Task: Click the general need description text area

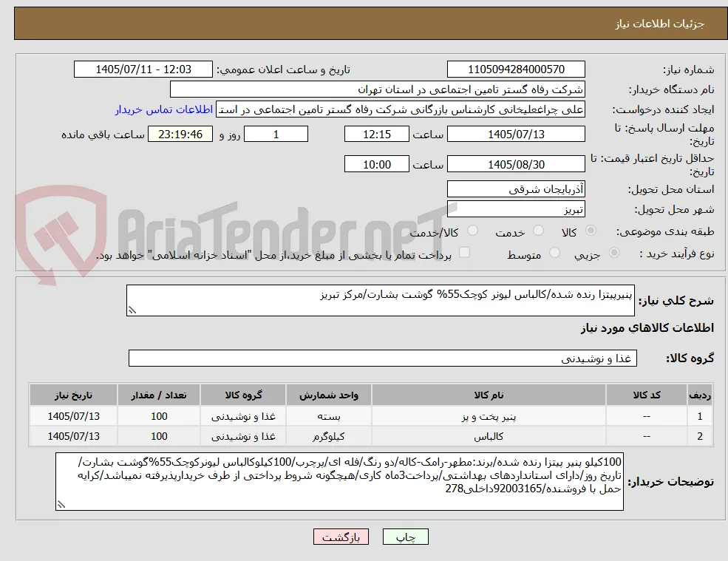Action: [x=380, y=301]
